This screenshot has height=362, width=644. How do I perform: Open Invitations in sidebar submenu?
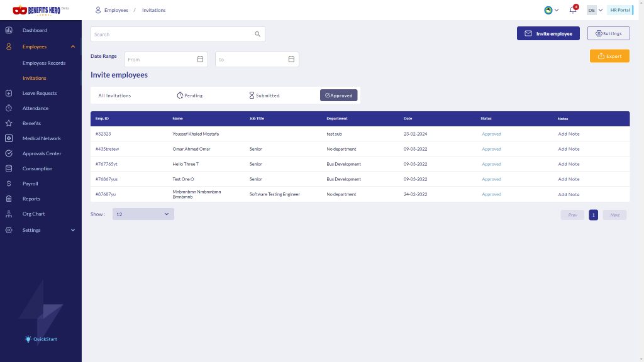pyautogui.click(x=35, y=78)
